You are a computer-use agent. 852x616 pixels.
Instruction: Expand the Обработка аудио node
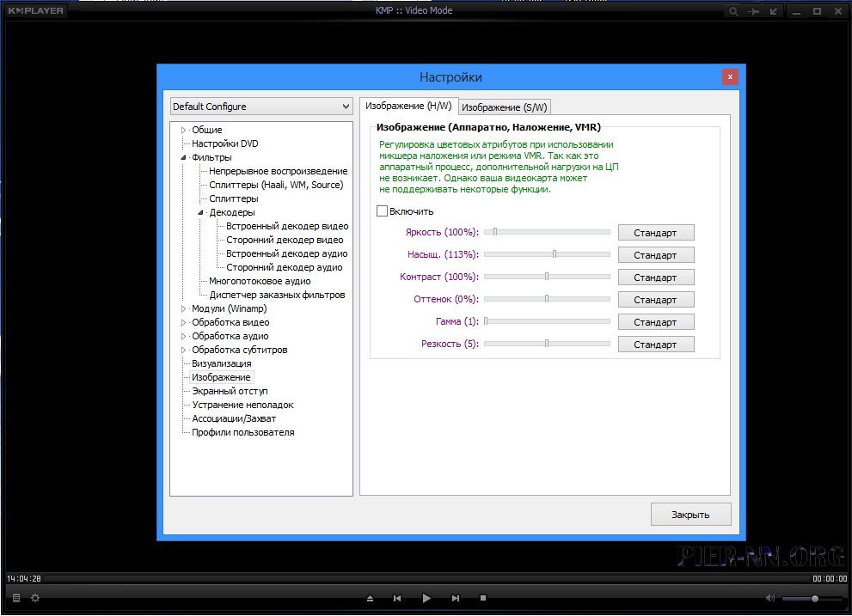[x=184, y=336]
